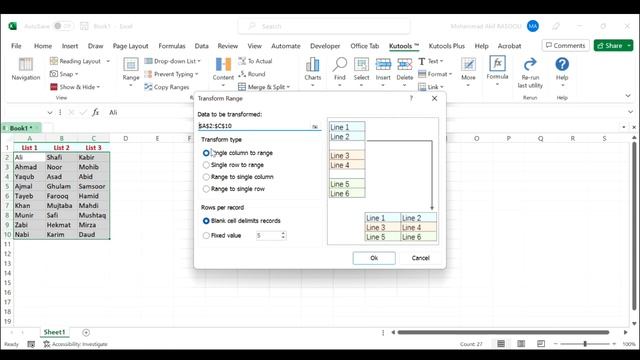Switch to the Kutools Plus tab
Image resolution: width=640 pixels, height=360 pixels.
point(447,46)
